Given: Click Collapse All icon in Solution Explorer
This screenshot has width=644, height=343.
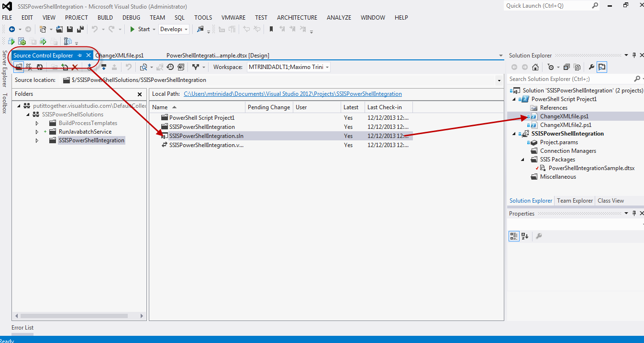Looking at the screenshot, I should point(566,67).
